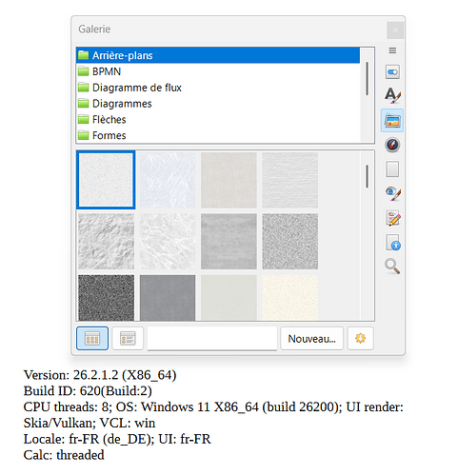Open the Styles deck icon
This screenshot has height=476, width=458.
click(x=392, y=95)
